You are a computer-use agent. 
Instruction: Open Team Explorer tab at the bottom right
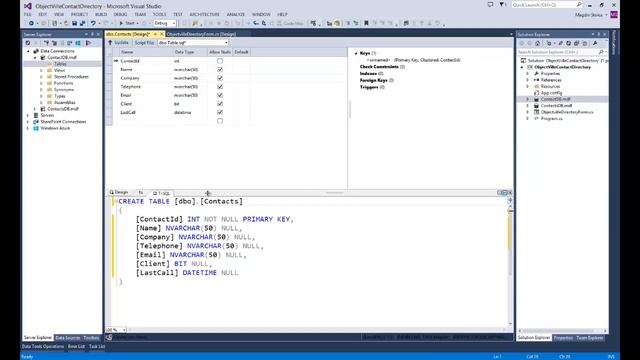(590, 338)
